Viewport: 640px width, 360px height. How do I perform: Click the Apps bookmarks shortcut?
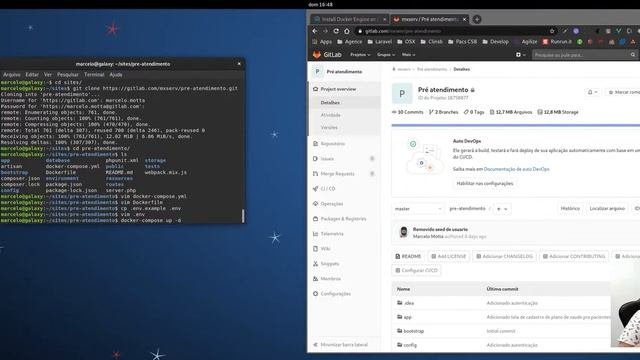pos(322,42)
